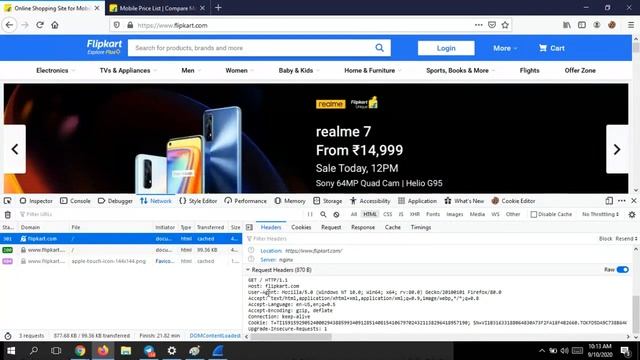
Task: Open the Flipkart Cart
Action: point(551,48)
